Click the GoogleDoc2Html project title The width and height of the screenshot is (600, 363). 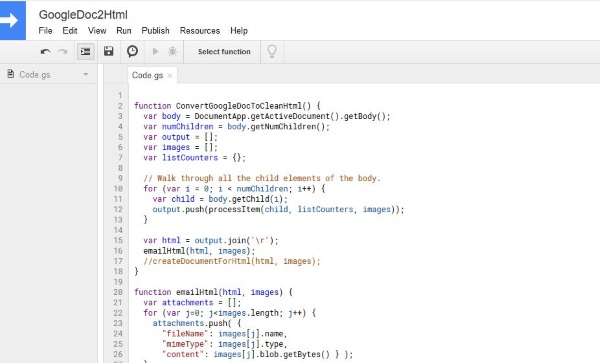point(83,15)
